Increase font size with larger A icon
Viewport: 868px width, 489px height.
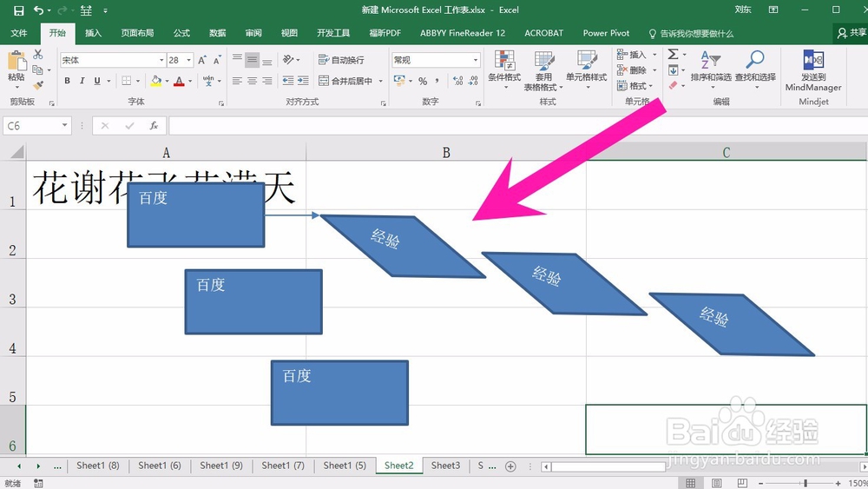tap(202, 60)
